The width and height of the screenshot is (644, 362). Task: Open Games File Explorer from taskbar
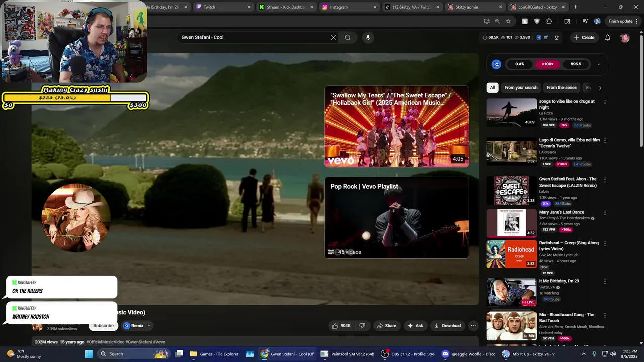214,354
